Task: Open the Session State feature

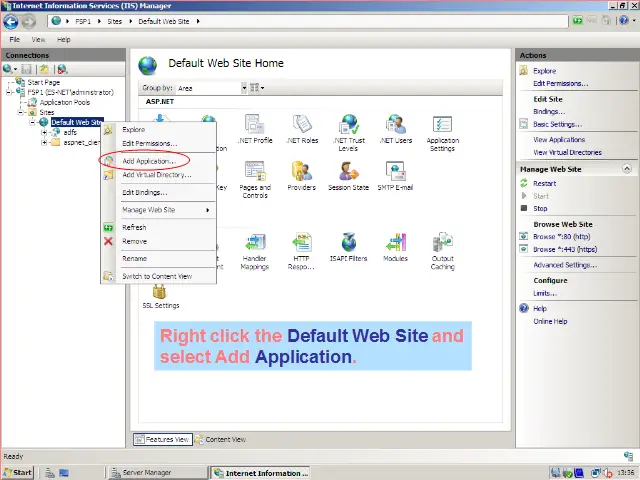Action: tap(349, 176)
